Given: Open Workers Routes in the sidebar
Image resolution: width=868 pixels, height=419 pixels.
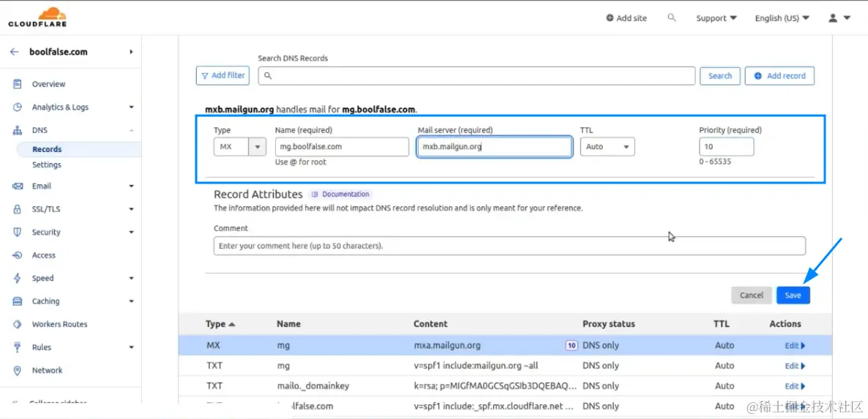Looking at the screenshot, I should (60, 325).
